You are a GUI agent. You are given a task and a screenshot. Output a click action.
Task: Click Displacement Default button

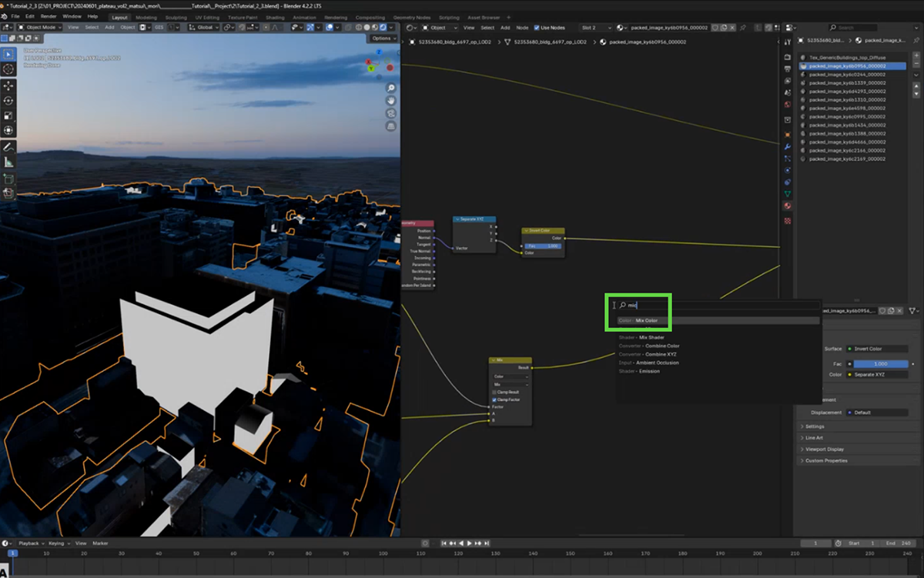click(877, 413)
